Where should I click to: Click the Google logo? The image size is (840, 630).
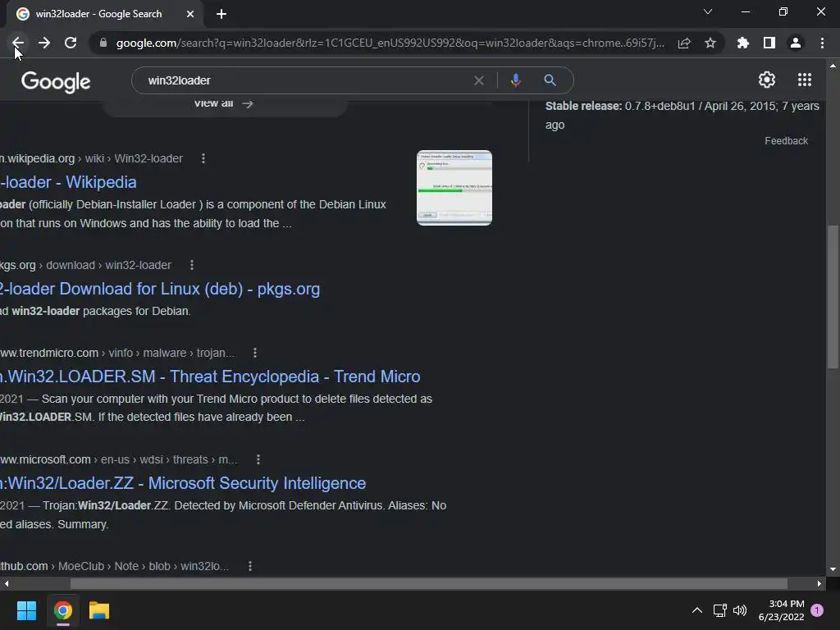click(x=56, y=81)
